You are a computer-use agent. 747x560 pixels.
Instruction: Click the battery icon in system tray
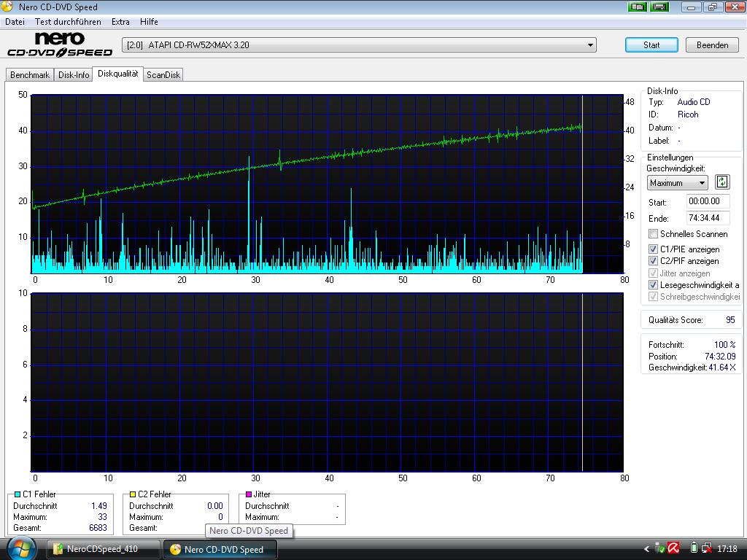click(x=694, y=548)
